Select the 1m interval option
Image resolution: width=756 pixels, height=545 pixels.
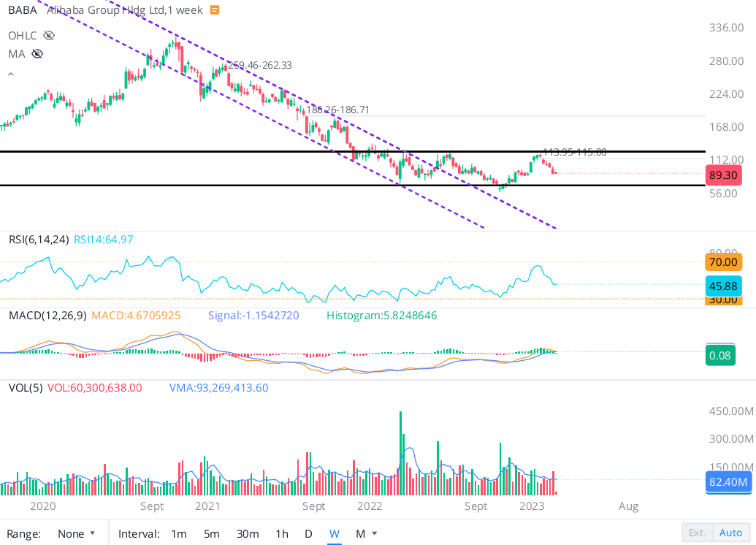click(x=178, y=533)
